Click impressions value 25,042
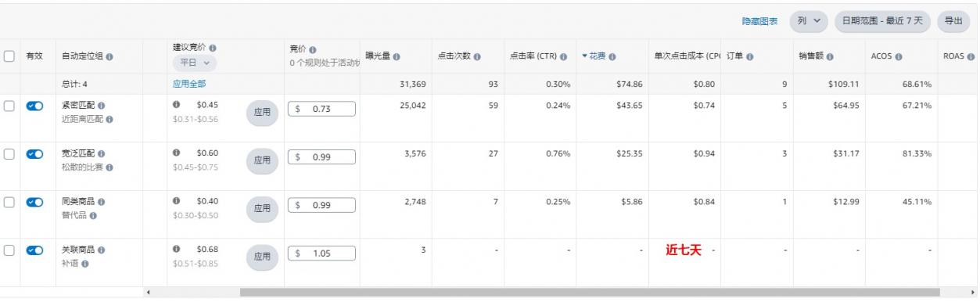 [x=412, y=106]
